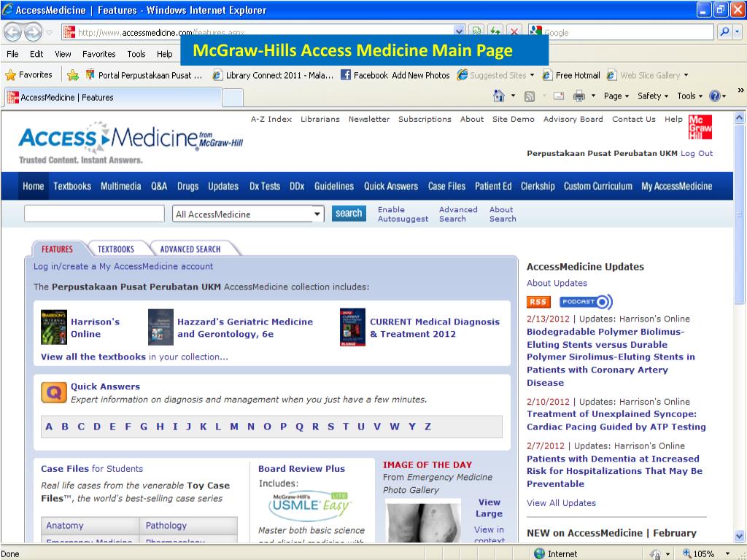Image resolution: width=747 pixels, height=560 pixels.
Task: Click the blue Help question mark icon
Action: pos(715,96)
